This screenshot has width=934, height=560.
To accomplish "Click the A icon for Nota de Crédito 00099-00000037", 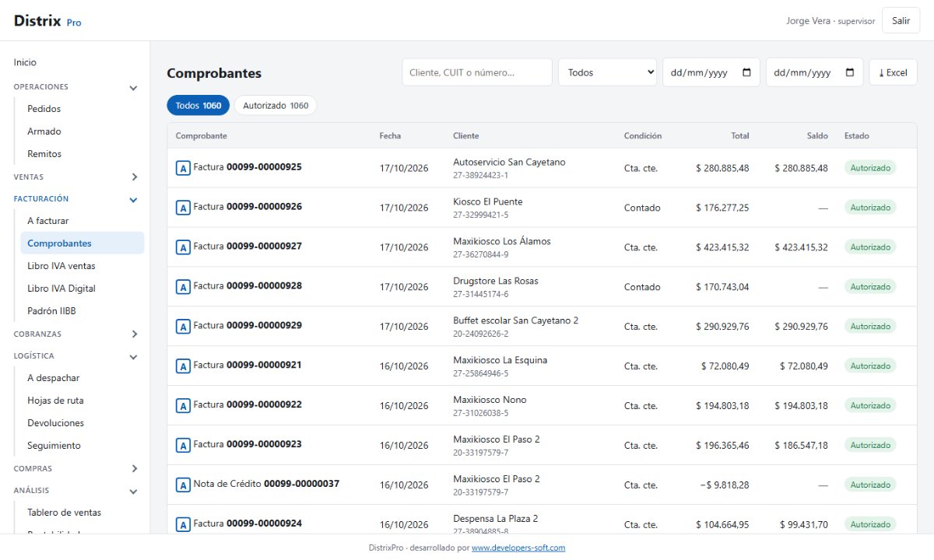I will coord(183,485).
